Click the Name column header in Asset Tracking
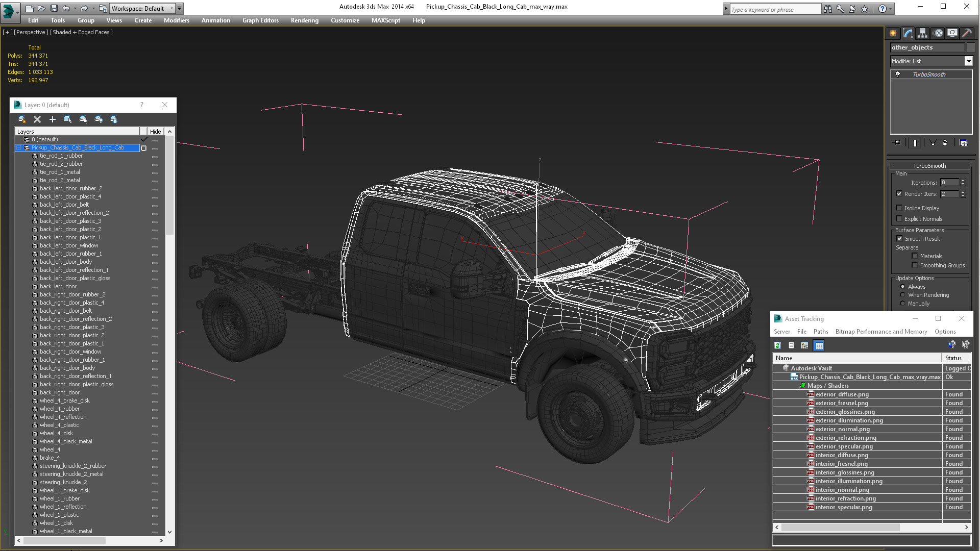The height and width of the screenshot is (551, 980). click(857, 358)
